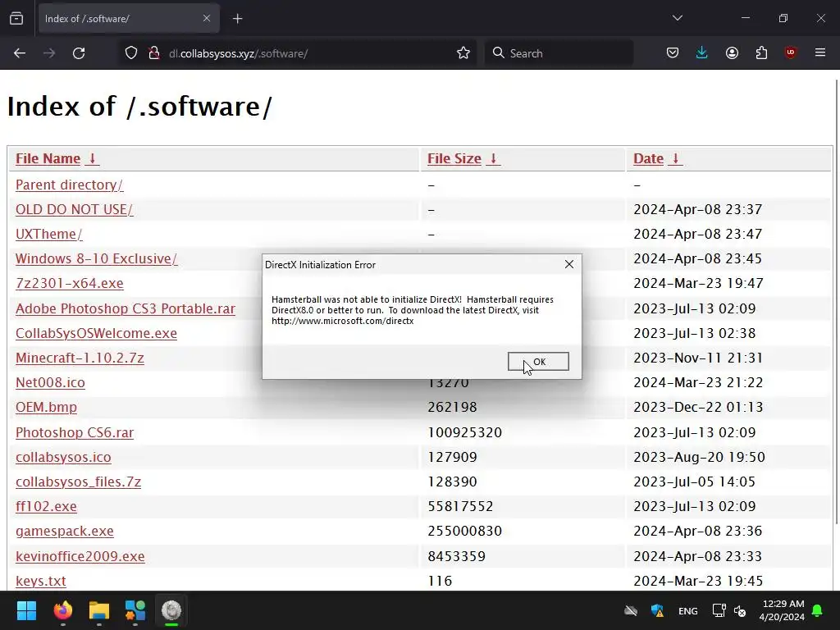Viewport: 840px width, 630px height.
Task: Open notifications bell icon
Action: (818, 610)
